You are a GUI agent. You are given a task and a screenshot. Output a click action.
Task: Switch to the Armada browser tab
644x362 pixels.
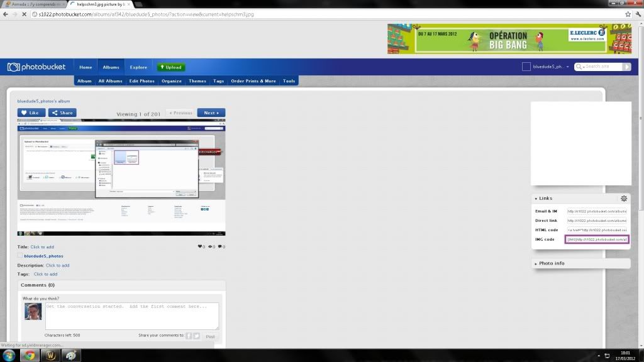coord(34,4)
